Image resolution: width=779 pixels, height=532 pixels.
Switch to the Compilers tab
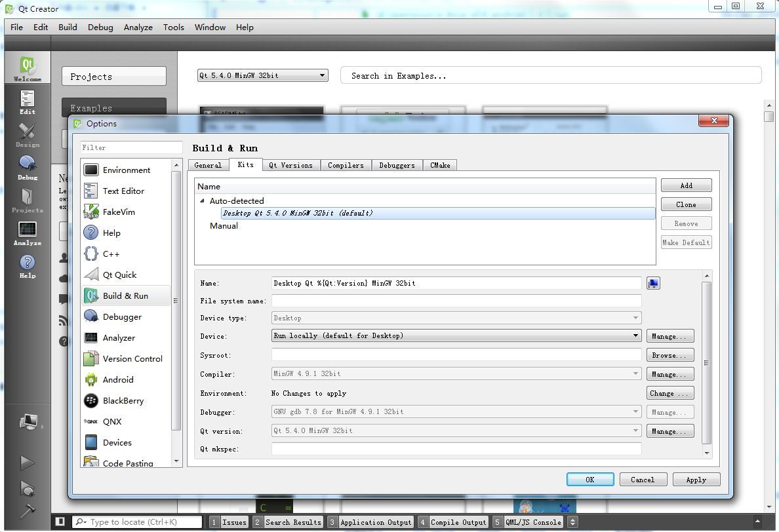coord(346,165)
